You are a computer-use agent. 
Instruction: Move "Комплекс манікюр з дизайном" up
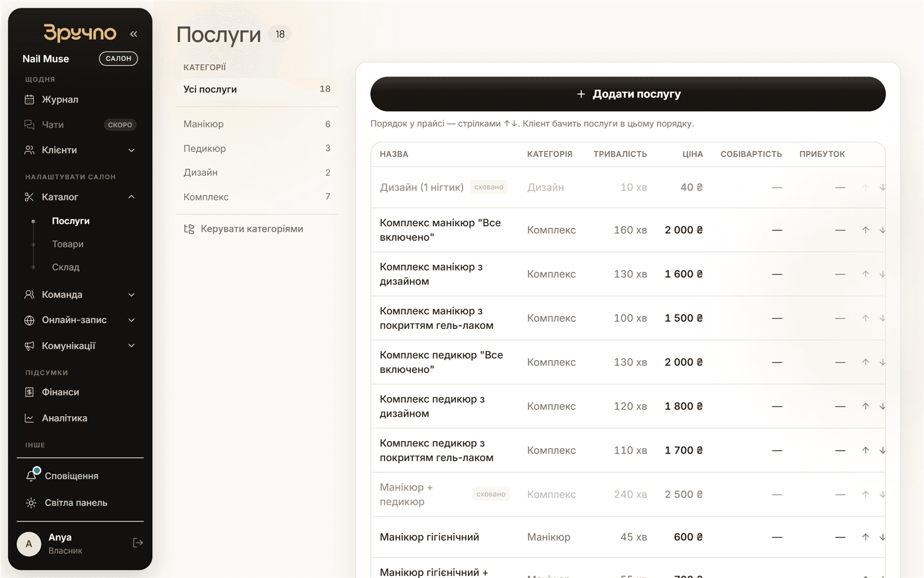point(866,274)
